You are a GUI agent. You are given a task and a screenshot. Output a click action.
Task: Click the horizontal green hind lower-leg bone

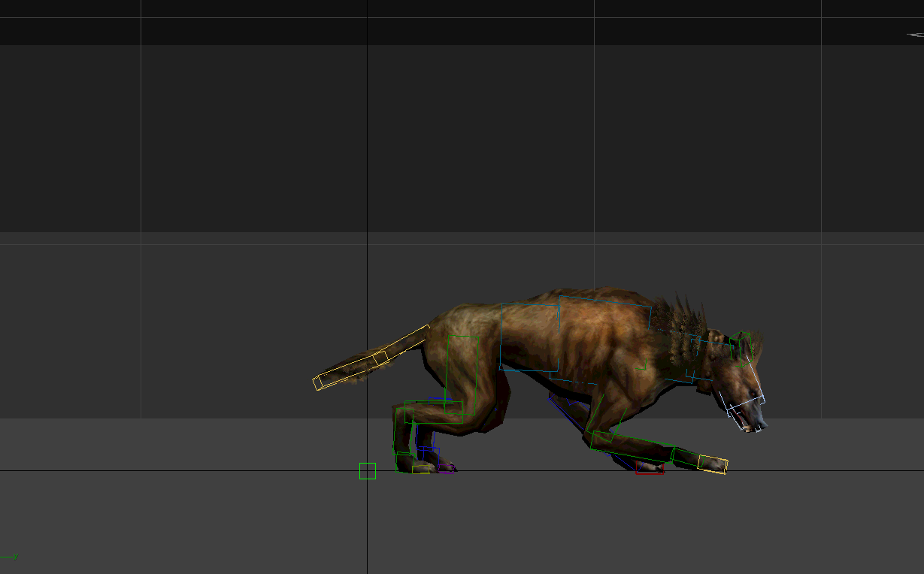coord(433,412)
